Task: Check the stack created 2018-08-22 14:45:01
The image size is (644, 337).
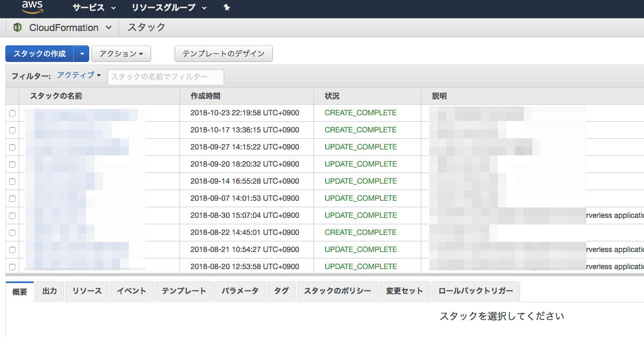Action: [x=12, y=233]
